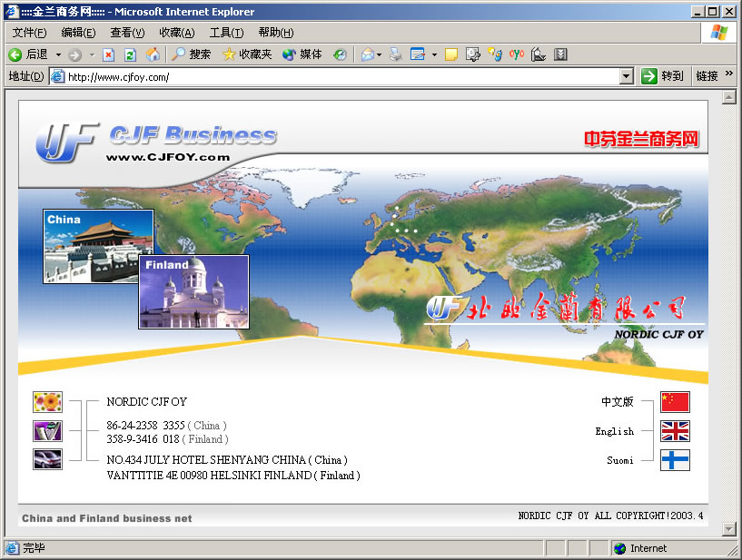Screen dimensions: 742x560
Task: Open the 帮助(H) menu
Action: (276, 33)
